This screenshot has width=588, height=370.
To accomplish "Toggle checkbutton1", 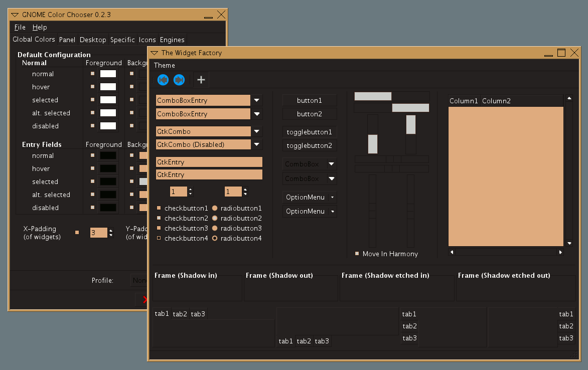I will tap(159, 208).
